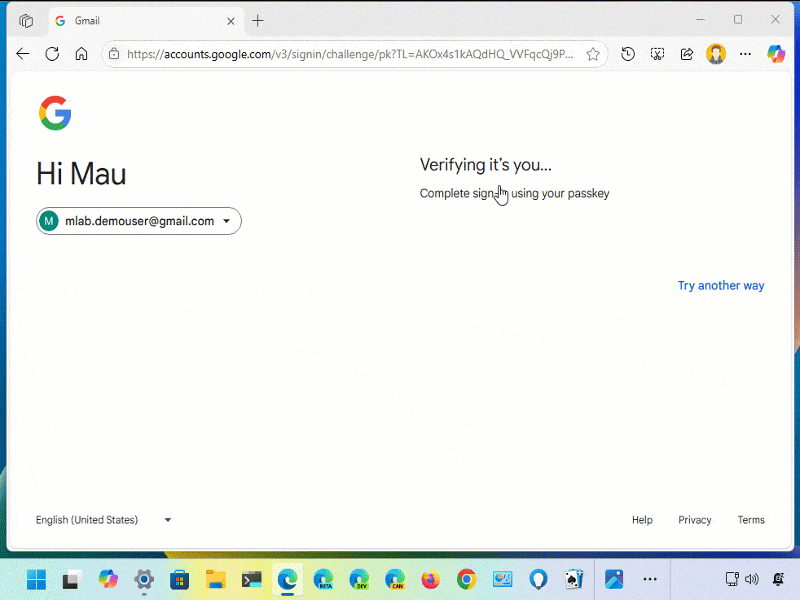View browsing history
Viewport: 800px width, 600px height.
click(x=628, y=54)
